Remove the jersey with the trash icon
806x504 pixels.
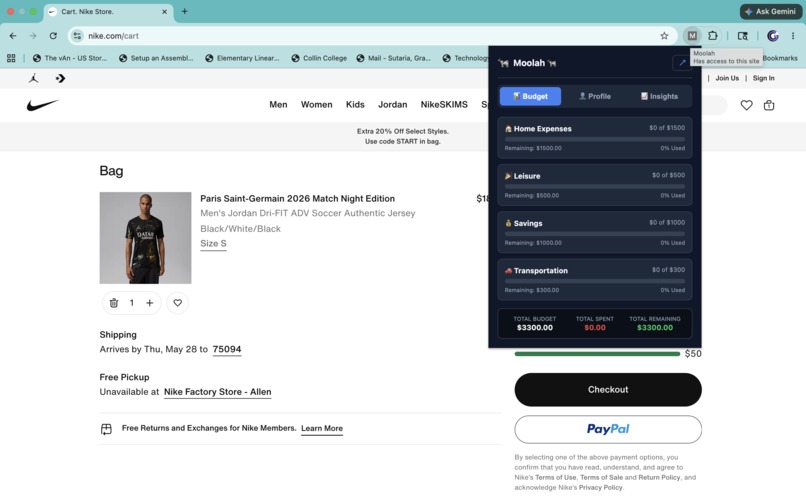114,303
